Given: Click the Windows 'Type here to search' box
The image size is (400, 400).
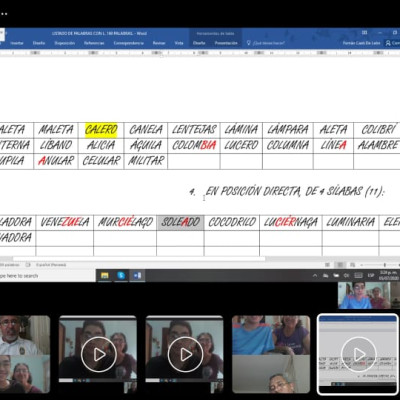Looking at the screenshot, I should coord(47,276).
